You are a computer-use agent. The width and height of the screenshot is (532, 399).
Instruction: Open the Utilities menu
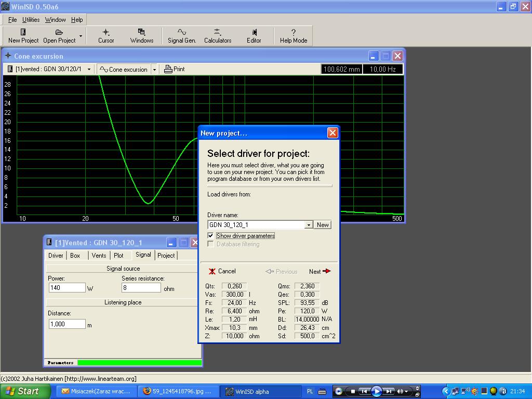(31, 20)
